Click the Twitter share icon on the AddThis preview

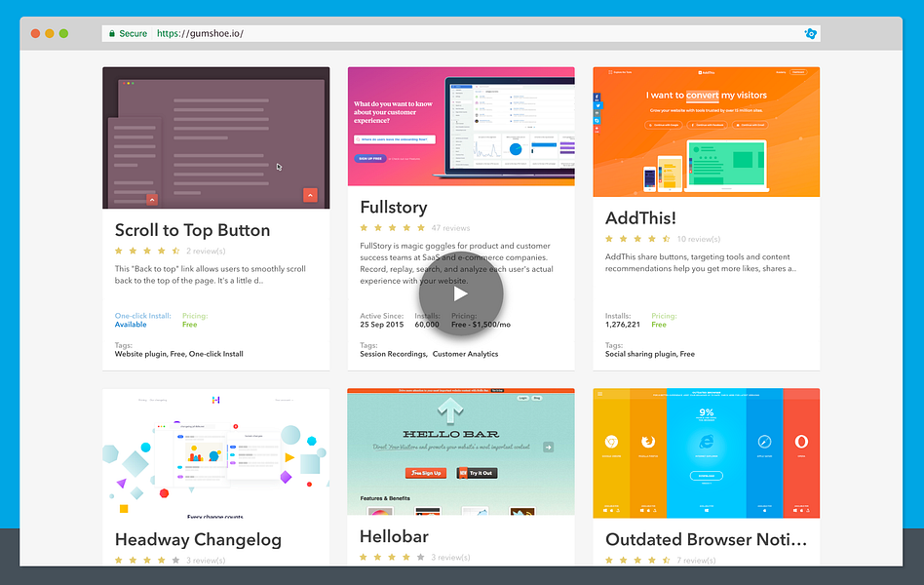(x=597, y=106)
